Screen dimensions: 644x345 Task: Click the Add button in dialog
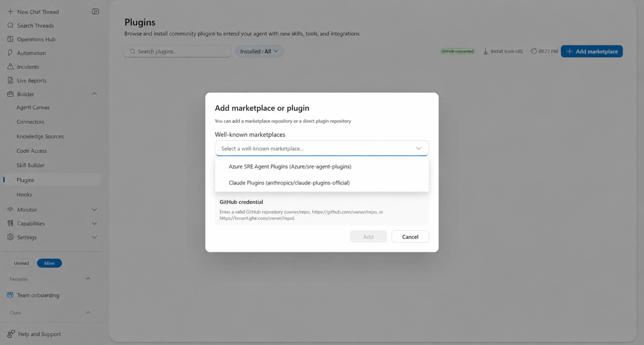coord(368,237)
